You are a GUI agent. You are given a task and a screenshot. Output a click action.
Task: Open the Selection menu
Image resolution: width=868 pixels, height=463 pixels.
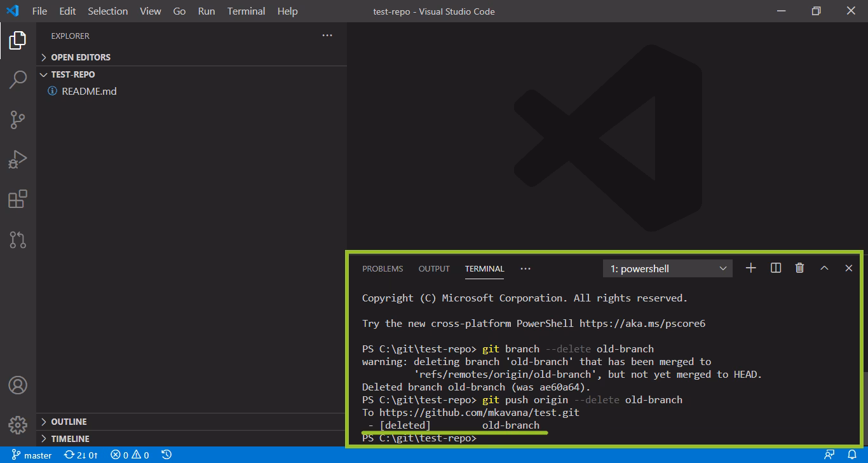108,11
